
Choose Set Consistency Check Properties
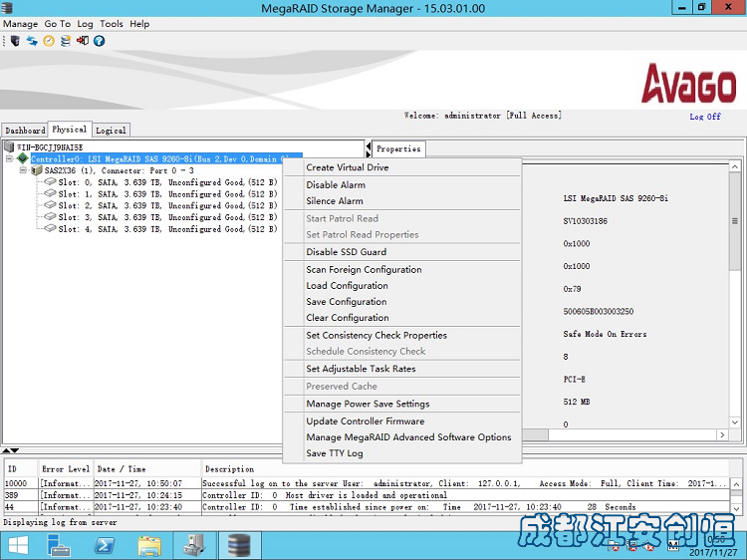(402, 335)
